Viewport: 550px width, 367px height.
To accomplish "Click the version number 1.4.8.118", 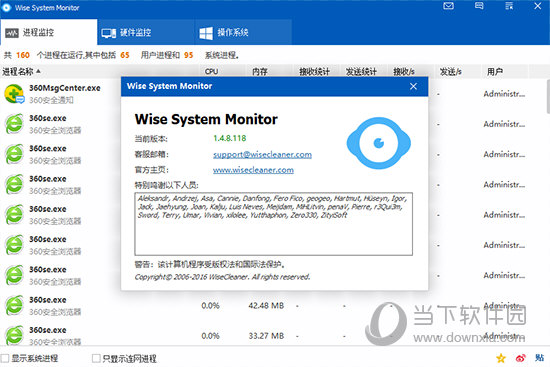I will click(230, 138).
